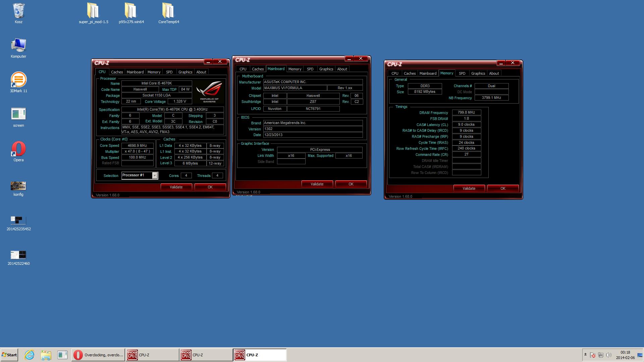Screen dimensions: 644x362
Task: Click Validate in the middle CPU-Z window
Action: [x=317, y=184]
